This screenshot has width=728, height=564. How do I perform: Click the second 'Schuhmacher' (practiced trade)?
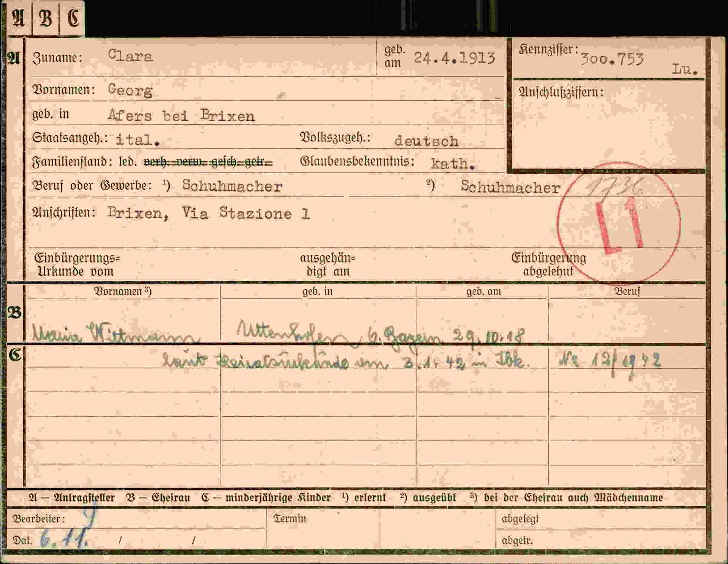tap(511, 187)
